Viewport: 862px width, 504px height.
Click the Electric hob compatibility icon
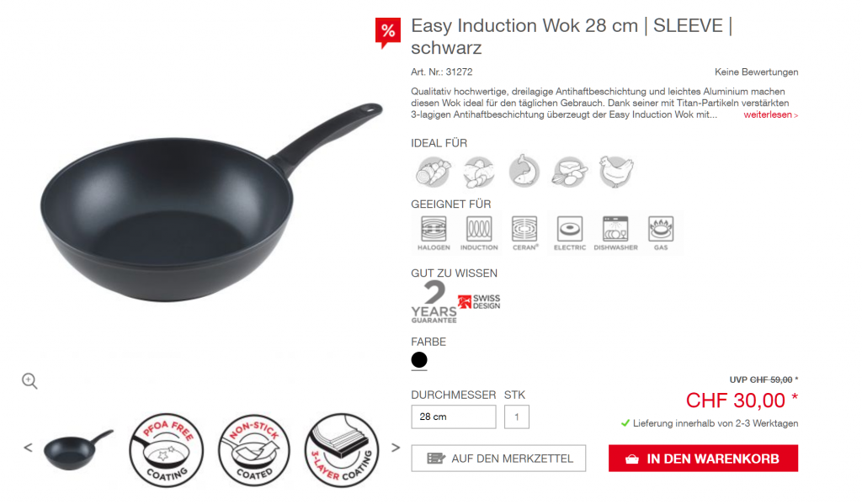pos(570,233)
